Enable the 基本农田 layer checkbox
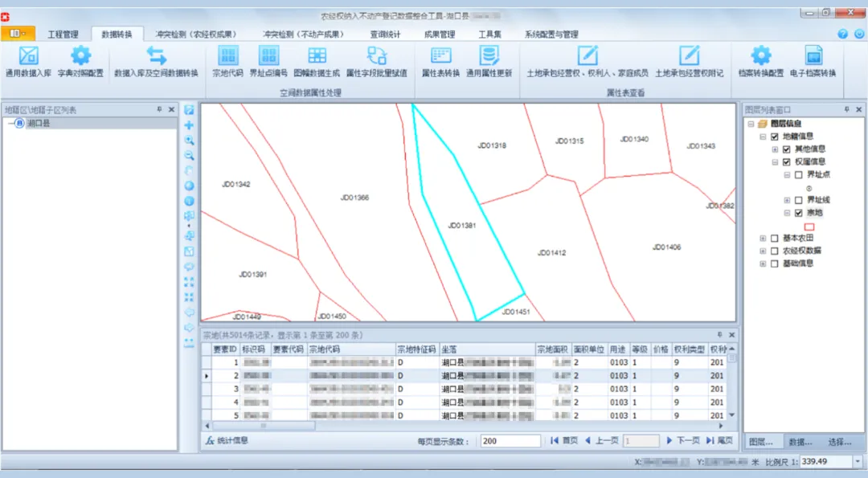868x478 pixels. (x=774, y=239)
